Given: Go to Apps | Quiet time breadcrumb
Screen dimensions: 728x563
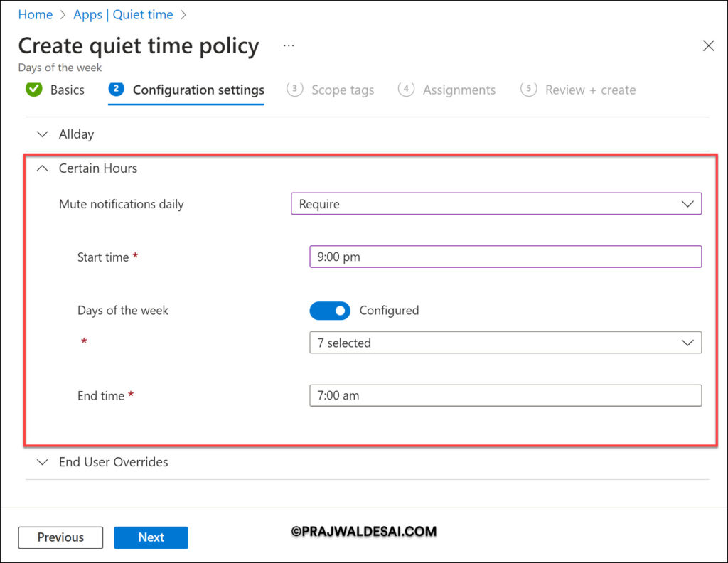Looking at the screenshot, I should [123, 14].
